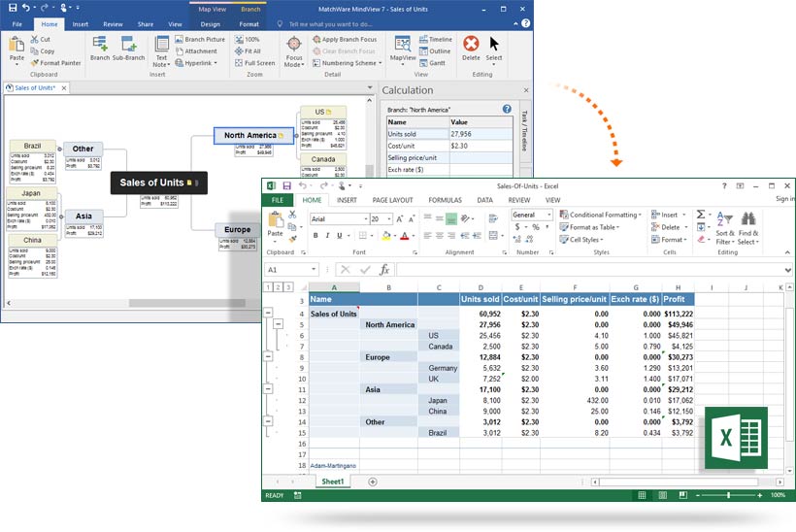Open Insert tab in MindView
Image resolution: width=796 pixels, height=532 pixels.
(80, 24)
